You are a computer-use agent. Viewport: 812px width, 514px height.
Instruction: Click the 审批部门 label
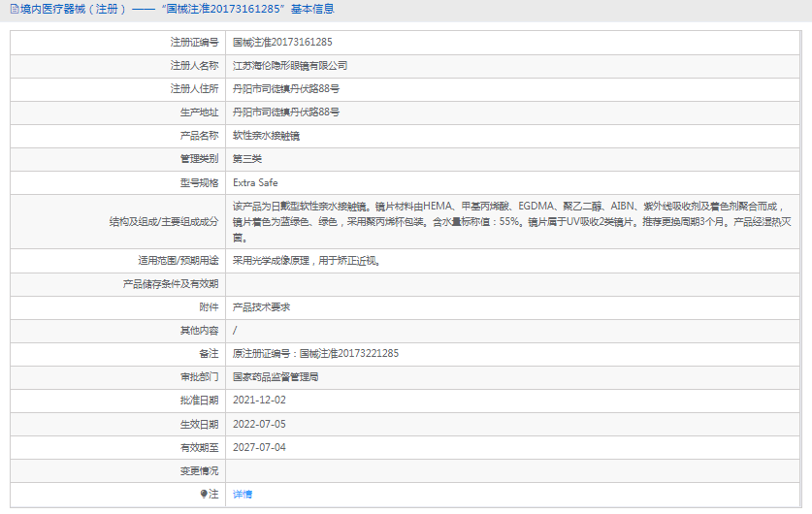[200, 377]
